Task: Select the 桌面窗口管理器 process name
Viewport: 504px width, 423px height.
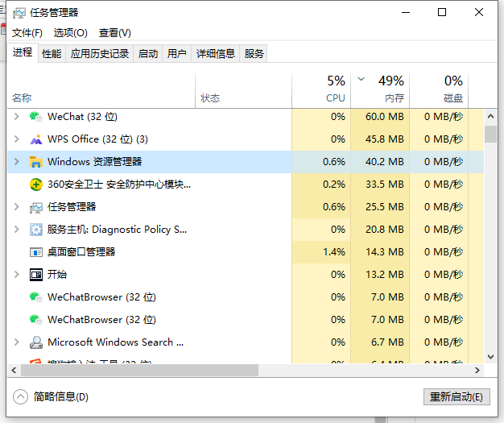Action: [x=81, y=252]
